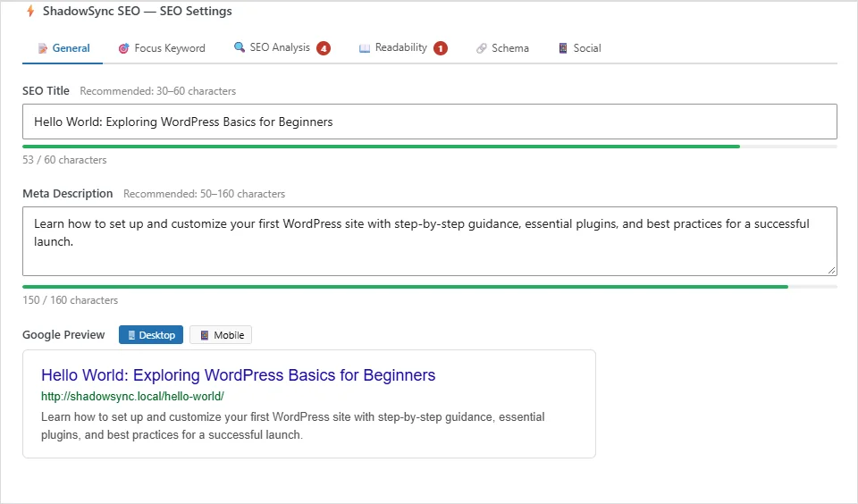Select Desktop Google preview mode

point(151,335)
